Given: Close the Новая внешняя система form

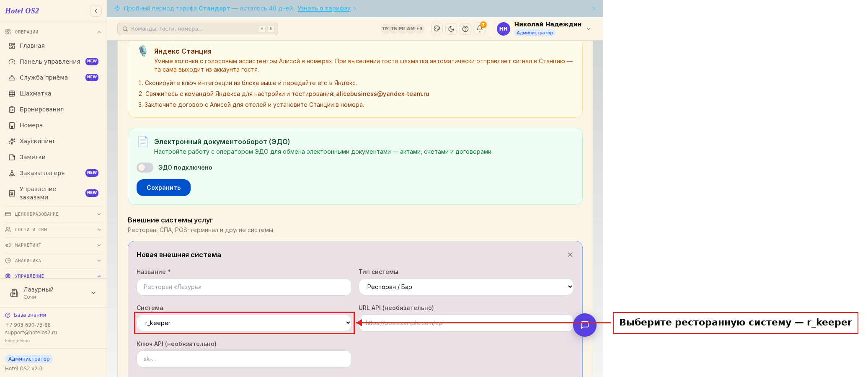Looking at the screenshot, I should click(x=570, y=255).
